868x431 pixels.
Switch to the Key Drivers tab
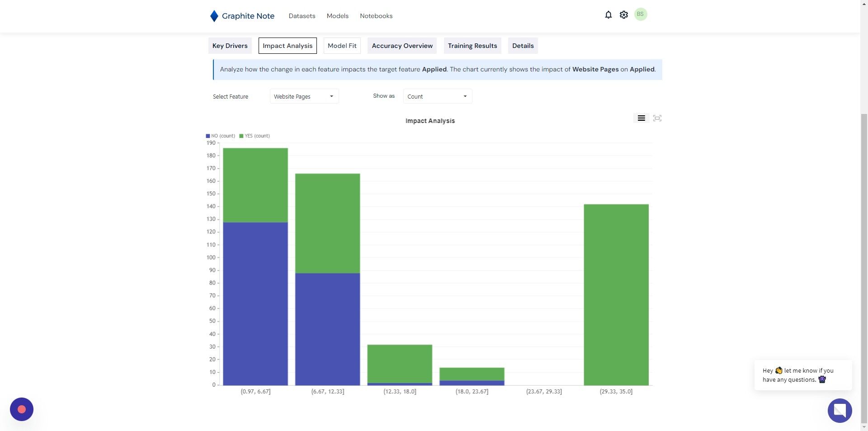point(230,46)
